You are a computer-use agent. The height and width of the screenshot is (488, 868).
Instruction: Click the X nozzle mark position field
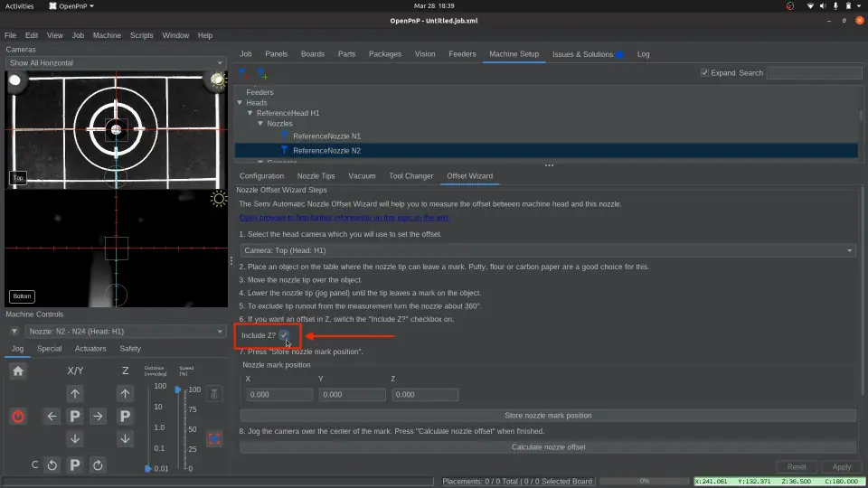point(278,395)
